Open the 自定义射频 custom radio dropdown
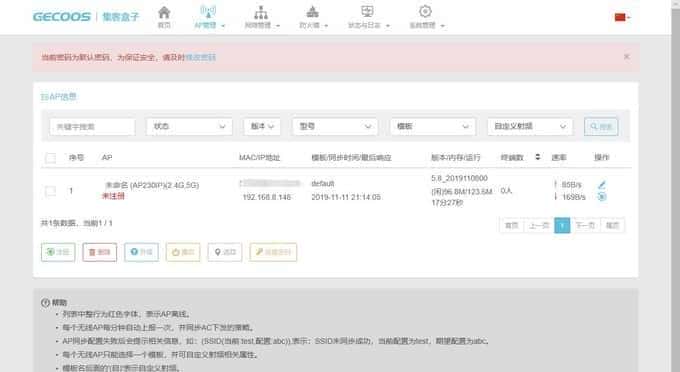 pos(530,127)
